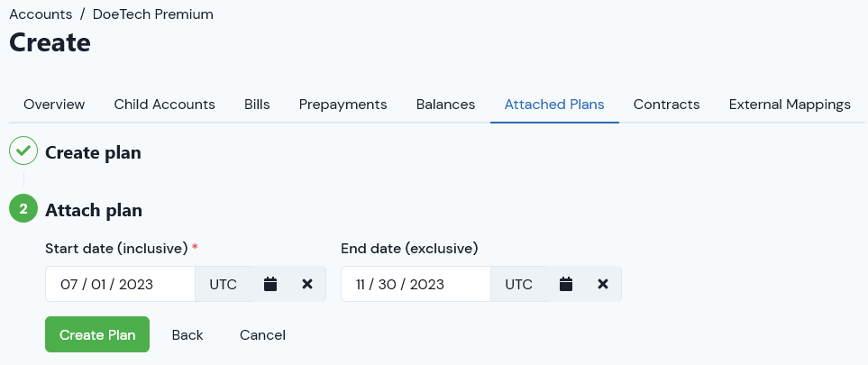The height and width of the screenshot is (365, 868).
Task: Open the Child Accounts tab
Action: 164,105
